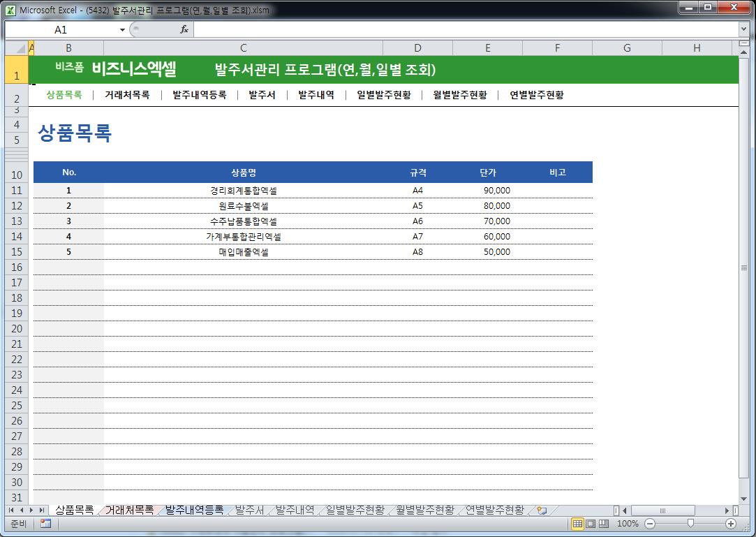
Task: Click inside the formula bar input
Action: point(466,30)
